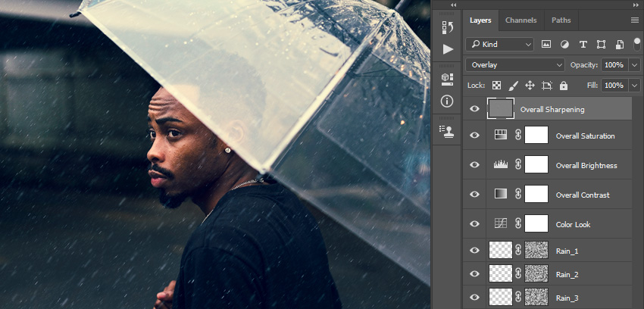Hide the Overall Sharpening layer
This screenshot has height=309, width=644.
tap(474, 109)
